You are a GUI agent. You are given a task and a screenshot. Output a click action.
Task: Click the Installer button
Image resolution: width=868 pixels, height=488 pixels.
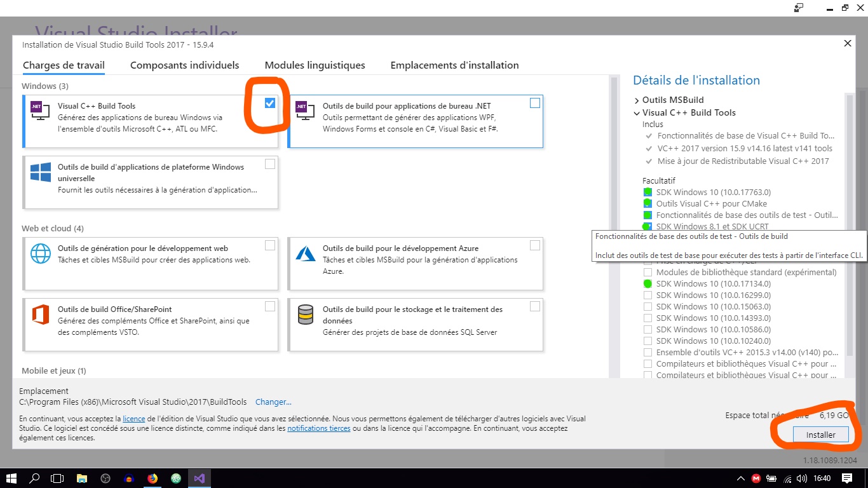821,435
